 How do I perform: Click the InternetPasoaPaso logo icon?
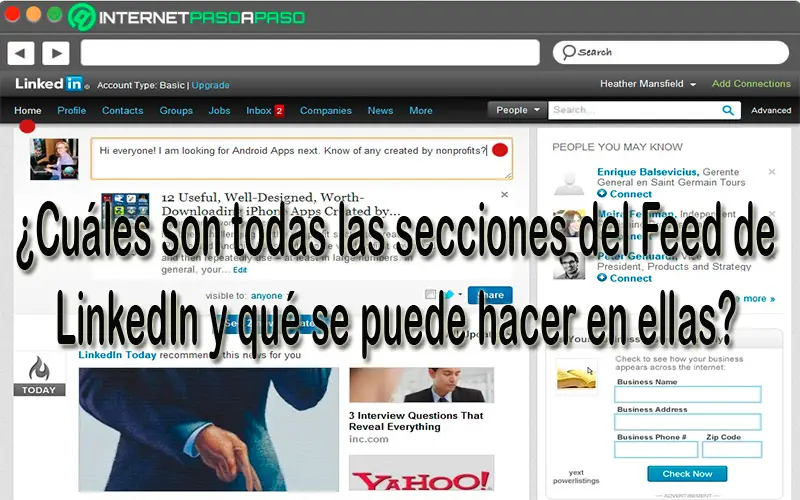(82, 17)
